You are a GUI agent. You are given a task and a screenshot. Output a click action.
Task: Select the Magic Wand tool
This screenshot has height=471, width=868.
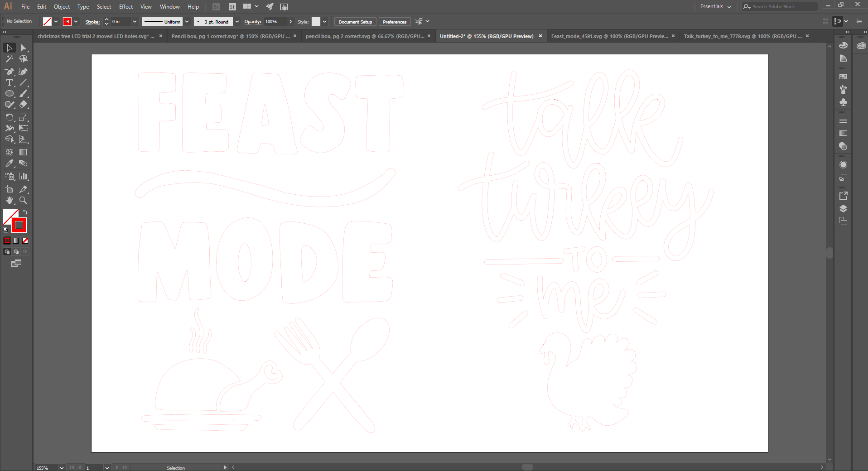pos(9,59)
